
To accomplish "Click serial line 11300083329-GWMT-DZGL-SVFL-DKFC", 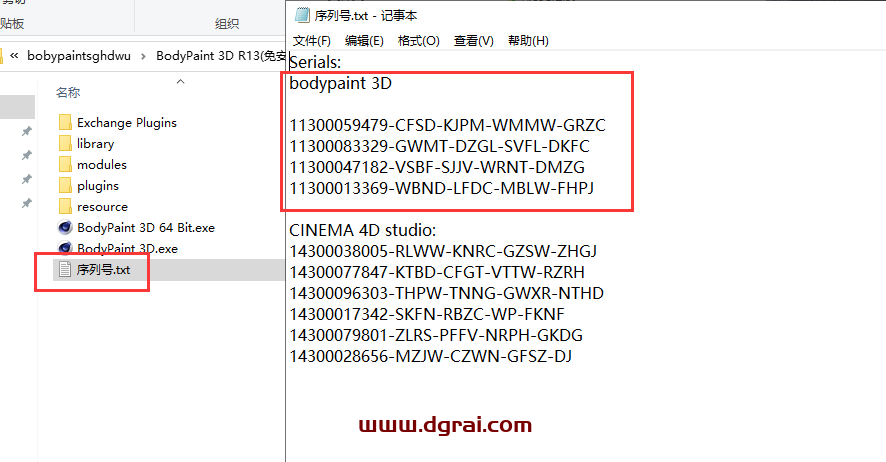I will [440, 146].
